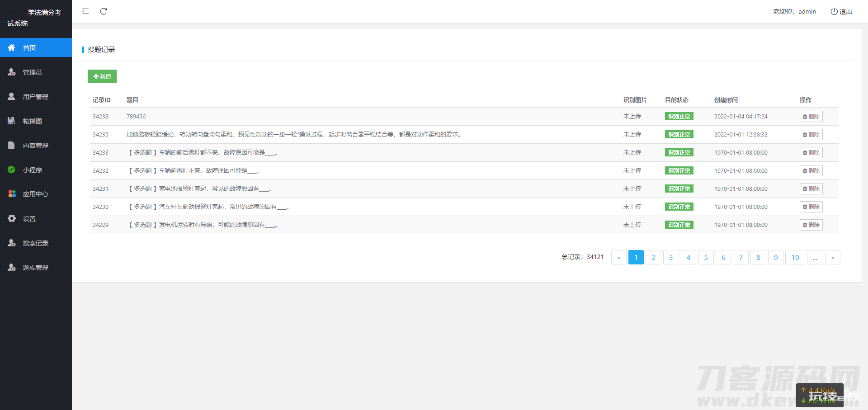Click the question text 789456

coord(136,116)
